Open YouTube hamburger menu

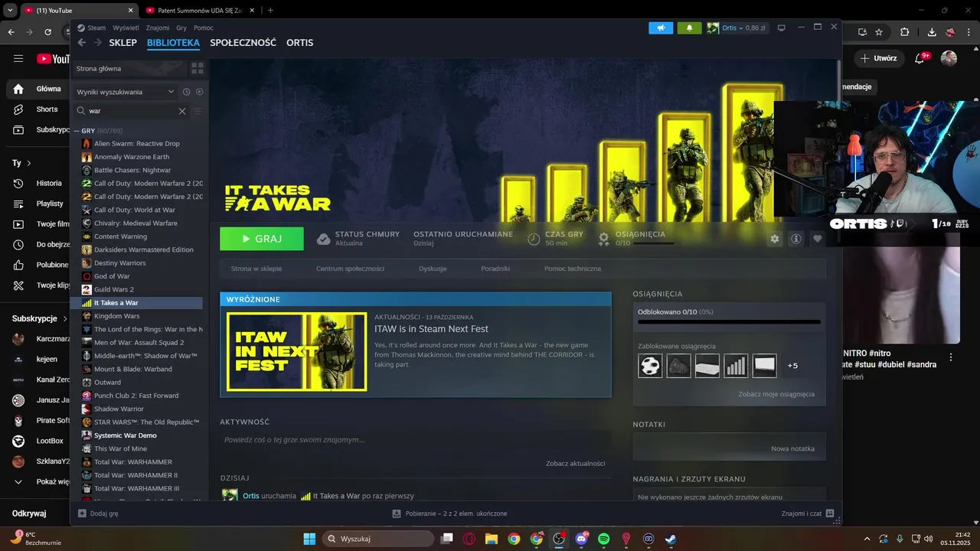click(18, 58)
